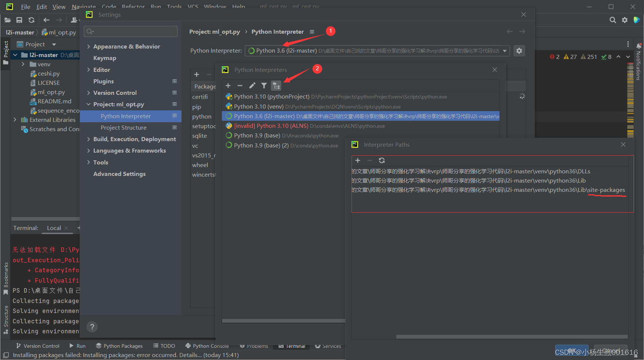Expand the venv folder in project tree
This screenshot has height=360, width=644.
coord(23,64)
